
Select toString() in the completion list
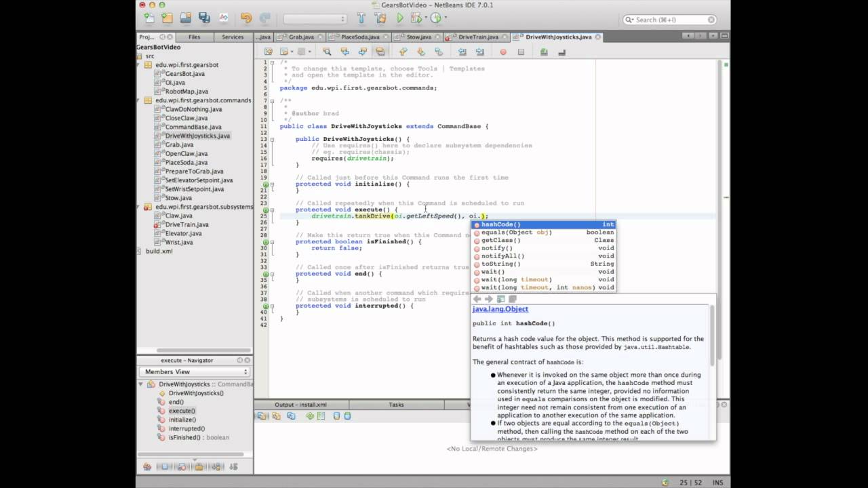point(544,264)
